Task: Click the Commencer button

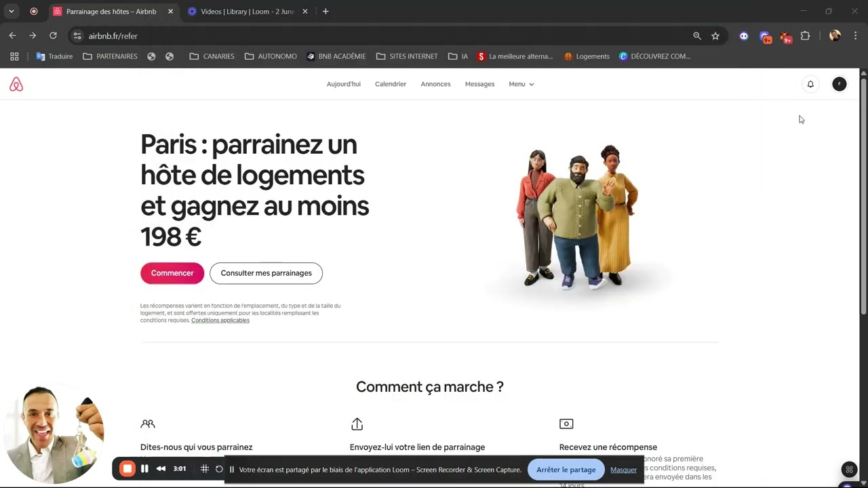Action: 172,273
